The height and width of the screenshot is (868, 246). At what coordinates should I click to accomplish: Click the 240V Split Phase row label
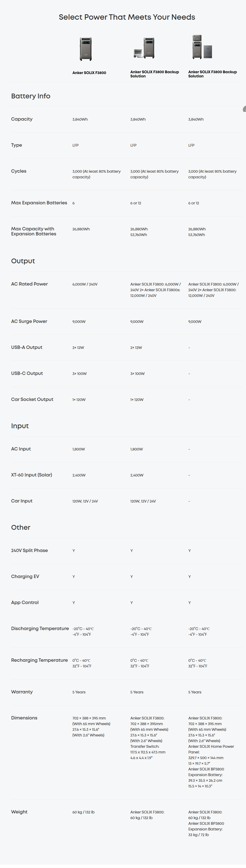point(29,551)
